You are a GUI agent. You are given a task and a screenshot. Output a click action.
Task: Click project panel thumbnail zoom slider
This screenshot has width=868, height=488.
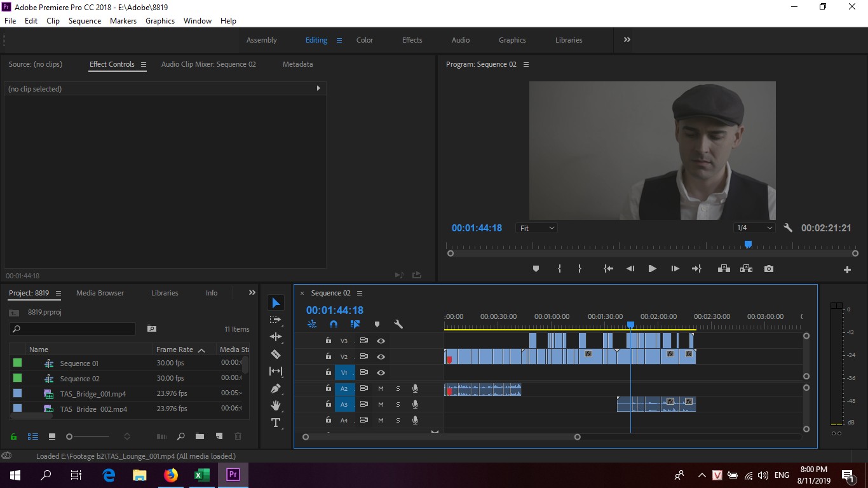coord(69,437)
